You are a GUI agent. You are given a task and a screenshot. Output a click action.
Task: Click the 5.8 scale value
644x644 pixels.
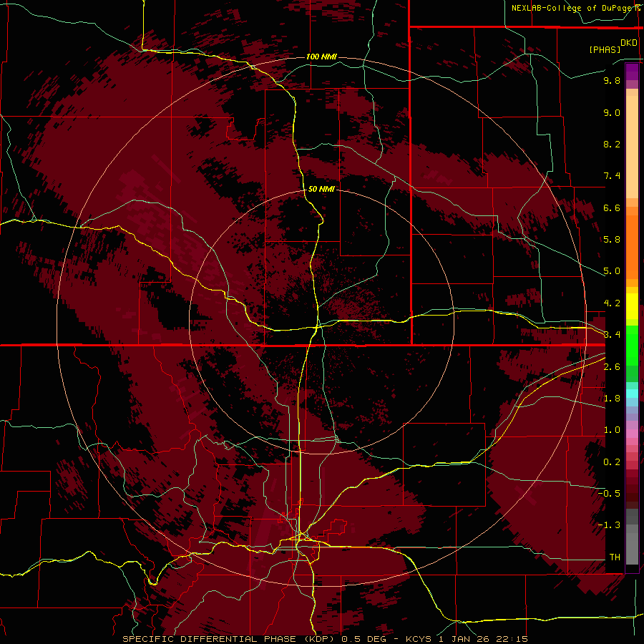point(612,240)
